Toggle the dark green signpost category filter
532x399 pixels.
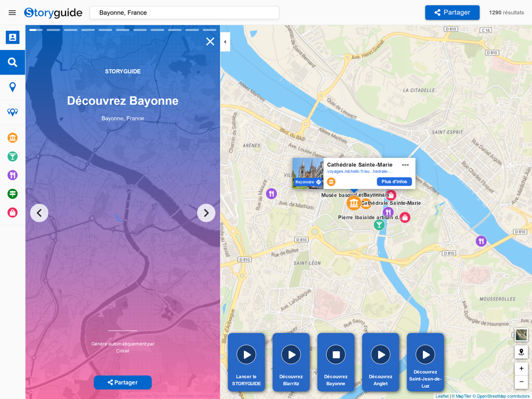click(x=13, y=194)
